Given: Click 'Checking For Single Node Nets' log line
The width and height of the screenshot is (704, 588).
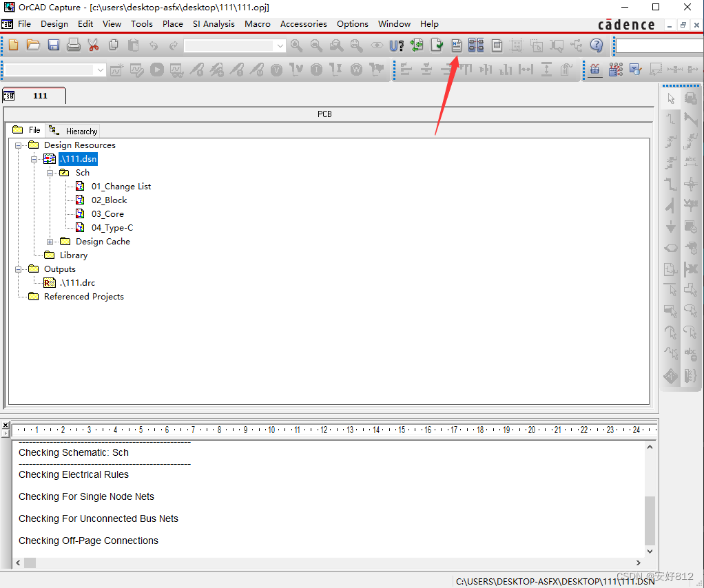Looking at the screenshot, I should pos(86,496).
